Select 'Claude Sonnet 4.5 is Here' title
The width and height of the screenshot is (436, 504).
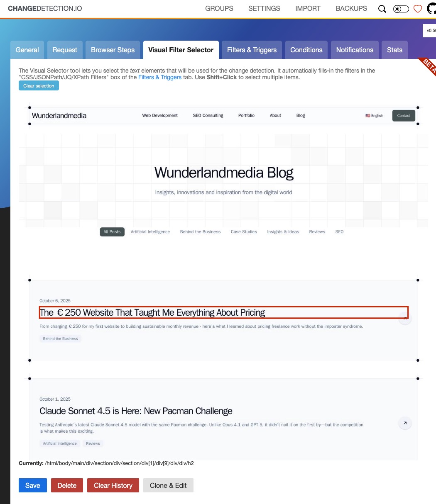click(136, 411)
